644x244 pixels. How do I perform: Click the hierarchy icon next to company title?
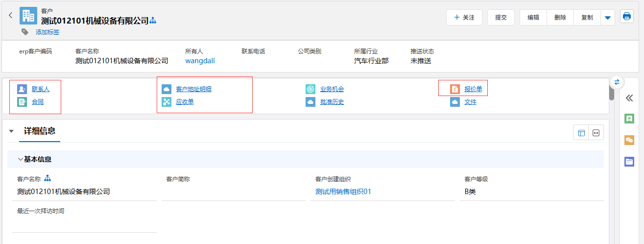pyautogui.click(x=153, y=21)
